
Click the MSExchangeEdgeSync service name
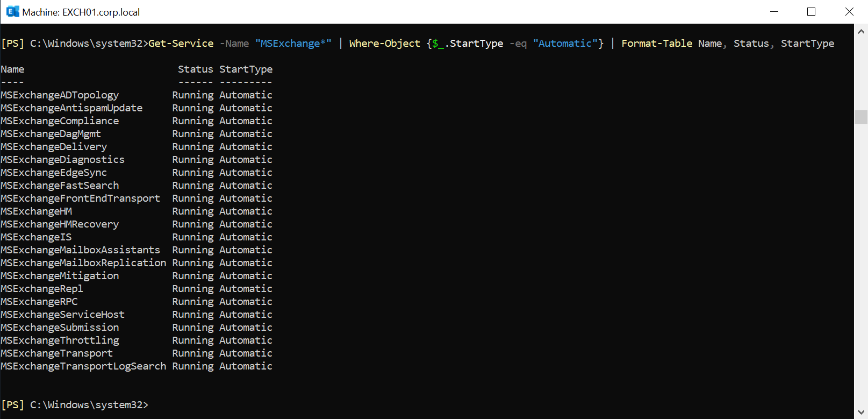click(x=54, y=173)
